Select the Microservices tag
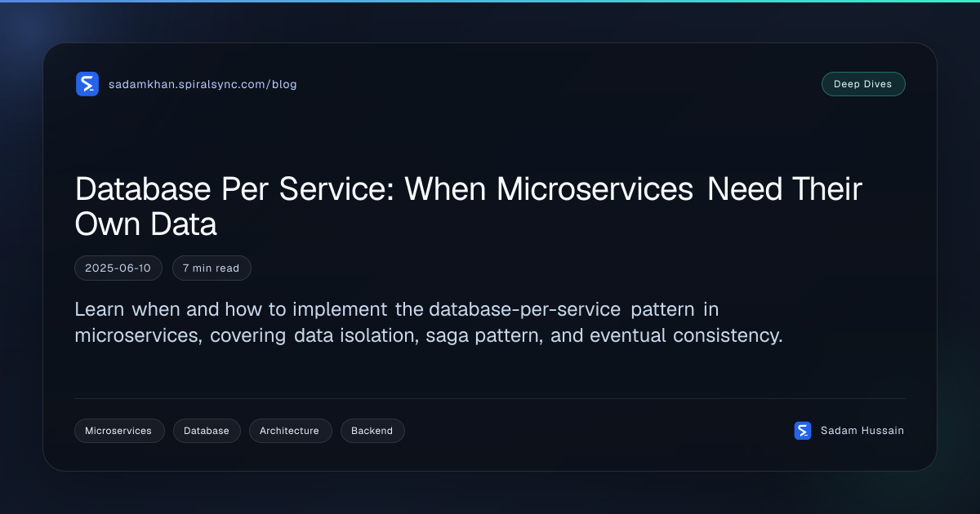 pyautogui.click(x=119, y=431)
